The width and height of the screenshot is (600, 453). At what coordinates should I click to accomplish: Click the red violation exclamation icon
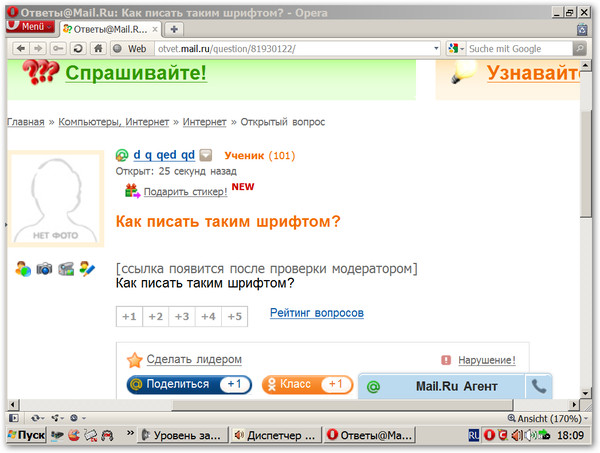point(446,360)
